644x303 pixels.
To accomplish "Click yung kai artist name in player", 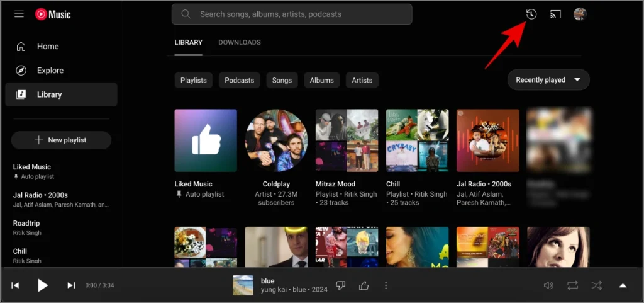I will click(275, 289).
